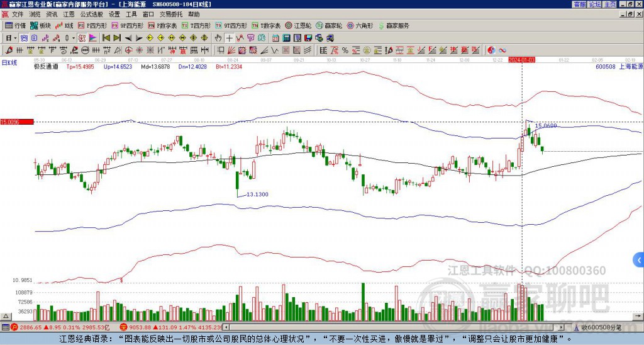Select the red pencil drawing tool
Image resolution: width=644 pixels, height=345 pixels.
click(x=8, y=50)
